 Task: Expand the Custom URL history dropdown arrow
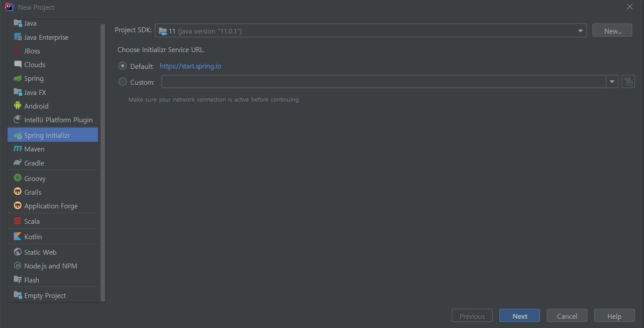612,82
